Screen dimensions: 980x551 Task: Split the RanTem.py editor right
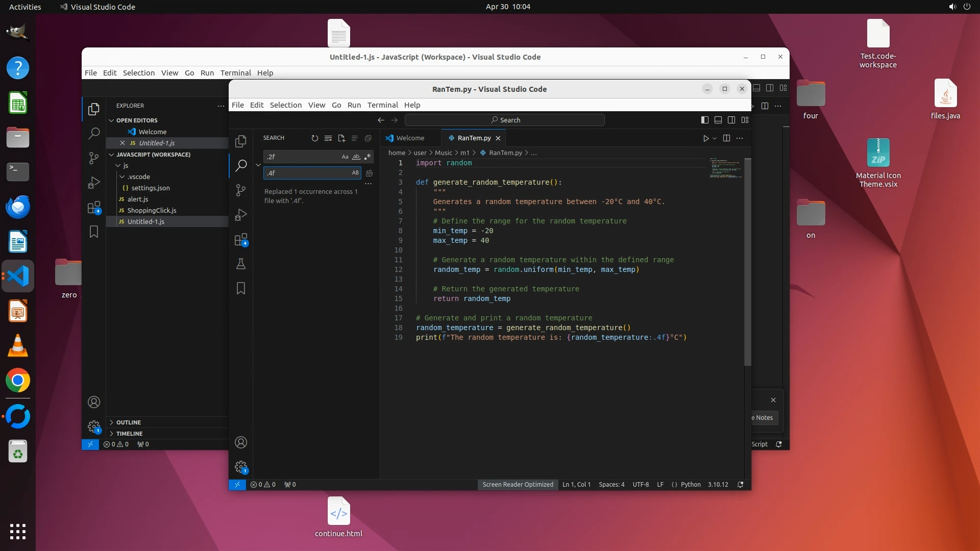(x=726, y=138)
